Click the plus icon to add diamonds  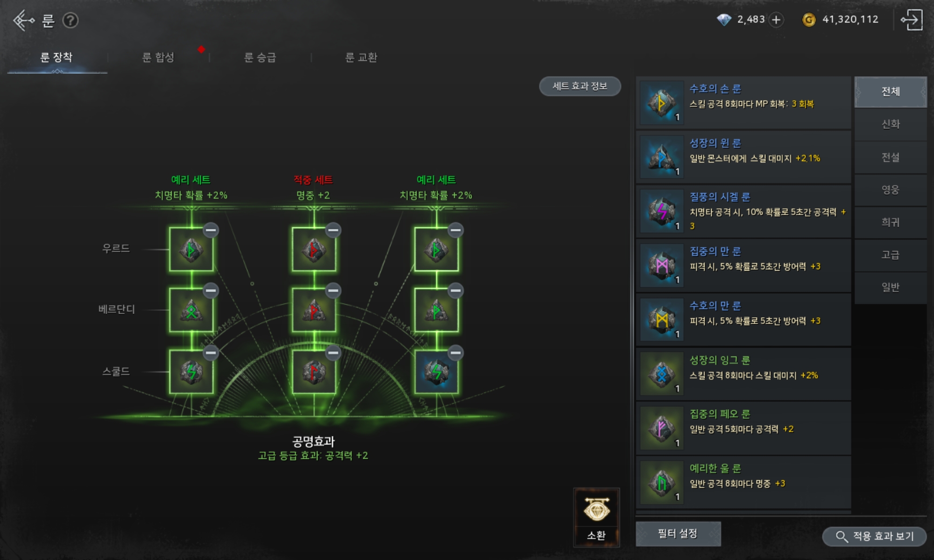[x=776, y=20]
